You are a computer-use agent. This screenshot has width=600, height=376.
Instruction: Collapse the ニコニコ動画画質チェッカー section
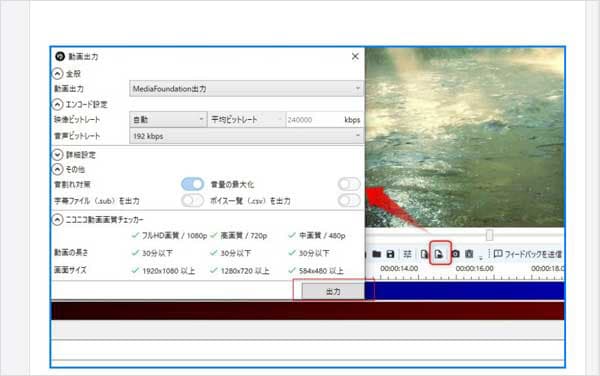(57, 220)
